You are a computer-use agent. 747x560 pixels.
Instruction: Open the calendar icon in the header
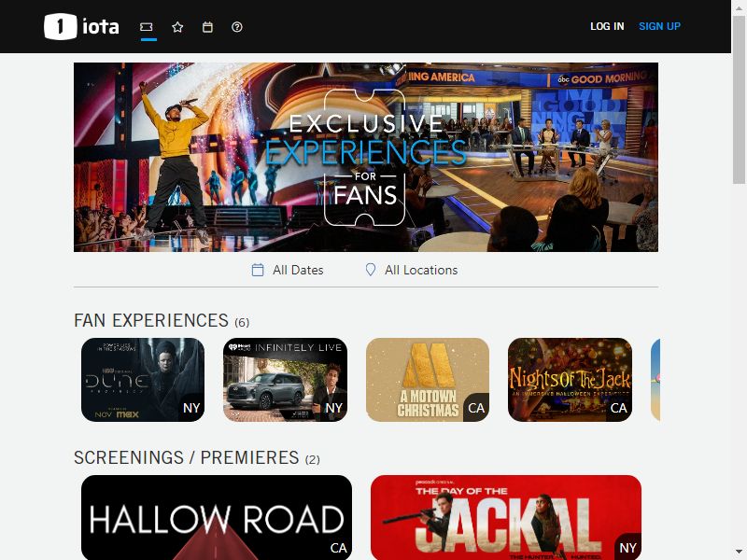[x=207, y=27]
